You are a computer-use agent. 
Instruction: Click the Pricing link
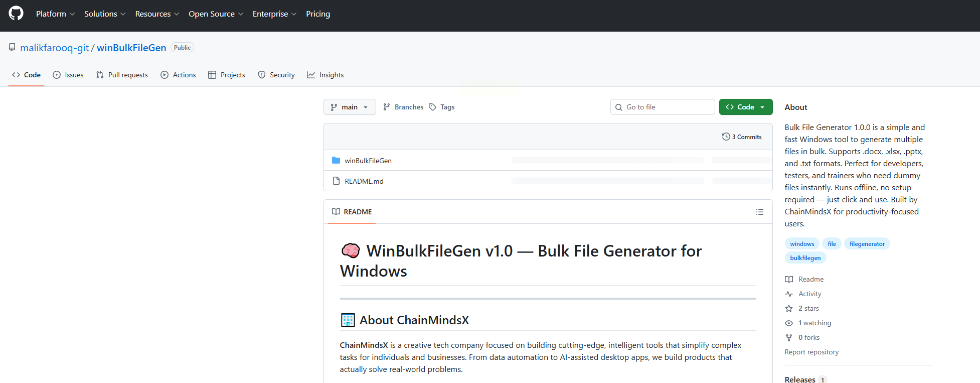pos(318,14)
